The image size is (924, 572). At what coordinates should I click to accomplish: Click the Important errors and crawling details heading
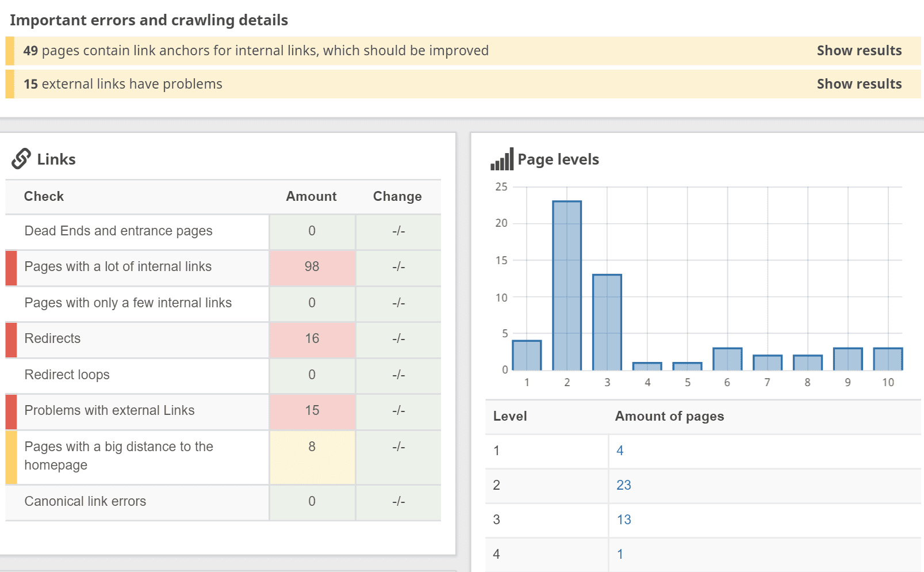coord(149,20)
